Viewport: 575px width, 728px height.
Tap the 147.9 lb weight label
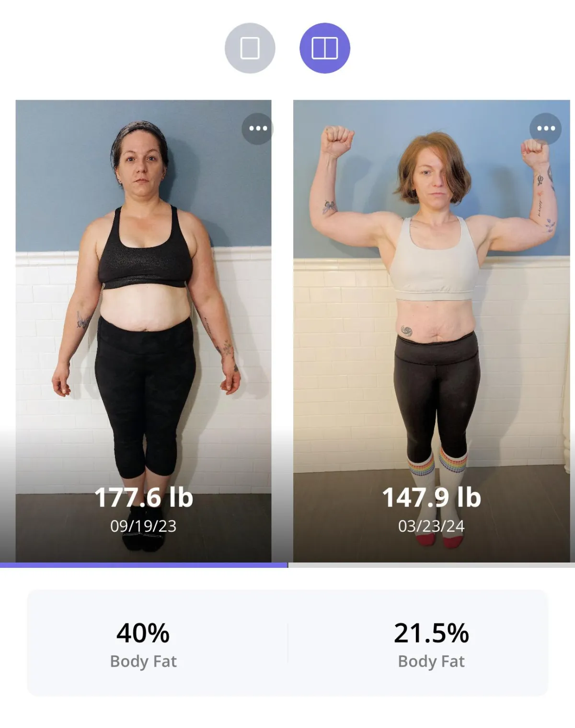431,497
